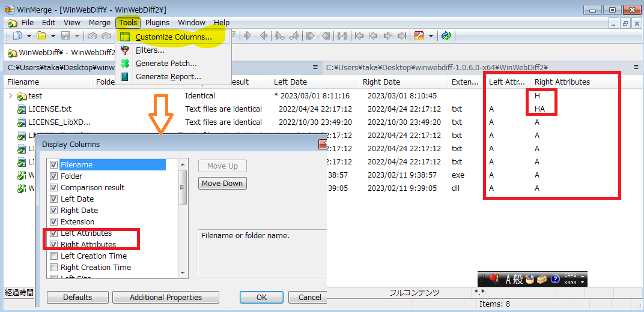Click the IME toolbox icon
644x312 pixels.
[x=542, y=279]
